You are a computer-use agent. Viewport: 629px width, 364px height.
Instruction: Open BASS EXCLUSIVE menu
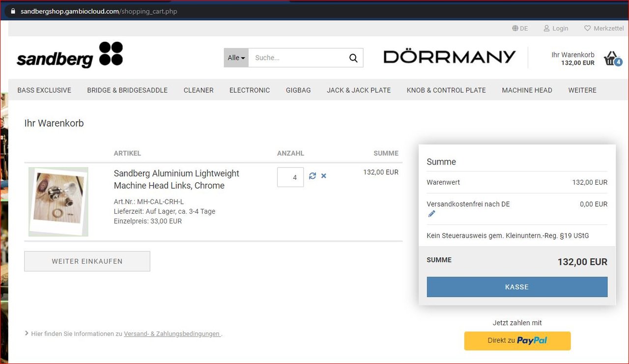pyautogui.click(x=44, y=90)
